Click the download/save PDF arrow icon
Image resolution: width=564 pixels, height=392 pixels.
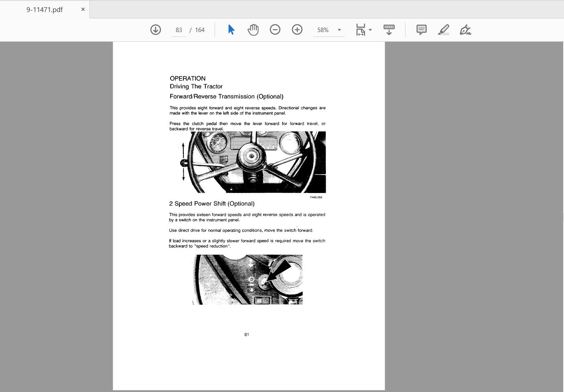[x=156, y=30]
